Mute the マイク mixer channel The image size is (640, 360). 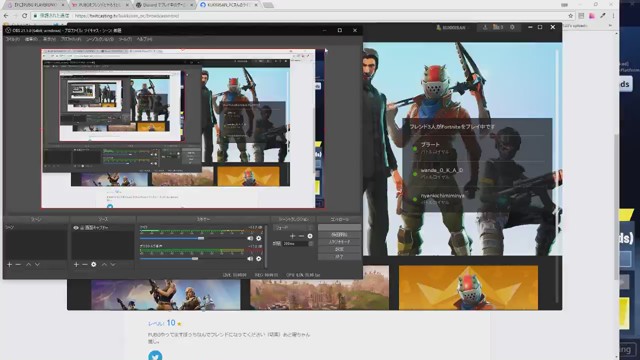(250, 238)
